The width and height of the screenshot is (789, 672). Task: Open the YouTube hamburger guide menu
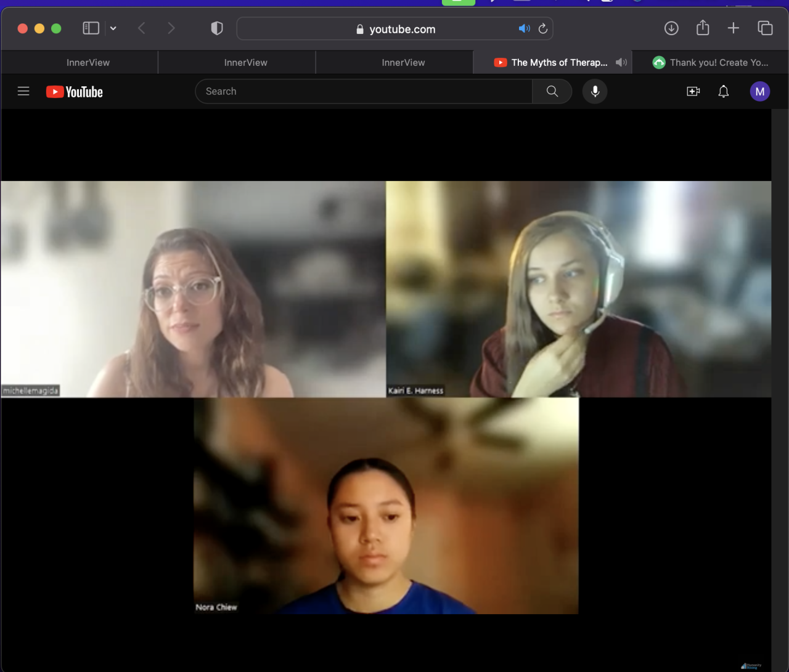(23, 91)
